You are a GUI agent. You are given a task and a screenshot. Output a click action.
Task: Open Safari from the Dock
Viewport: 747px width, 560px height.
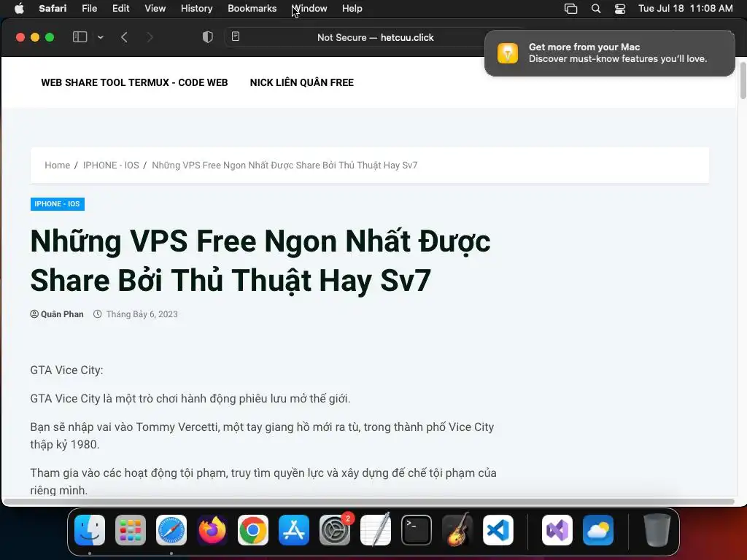tap(171, 530)
